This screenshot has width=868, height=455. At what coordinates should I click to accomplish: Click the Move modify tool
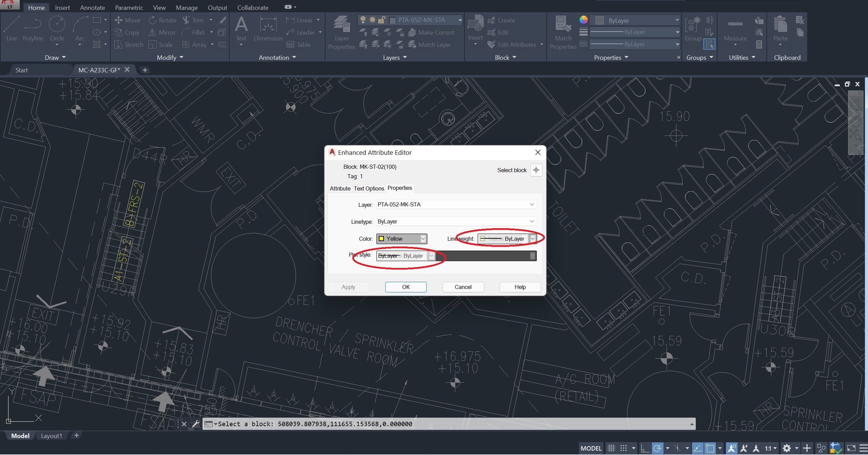128,20
